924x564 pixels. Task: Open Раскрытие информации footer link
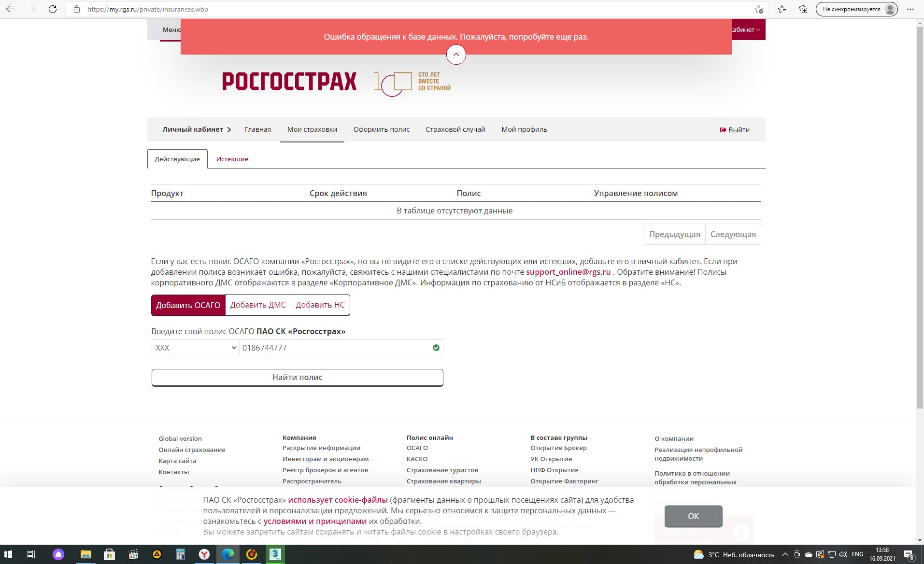point(321,448)
